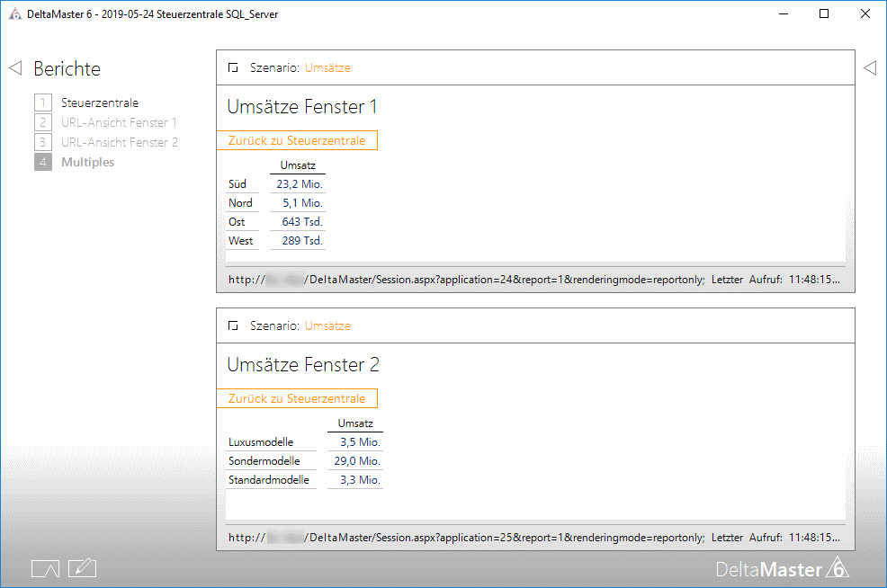
Task: Click the edit mode pencil icon
Action: (82, 568)
